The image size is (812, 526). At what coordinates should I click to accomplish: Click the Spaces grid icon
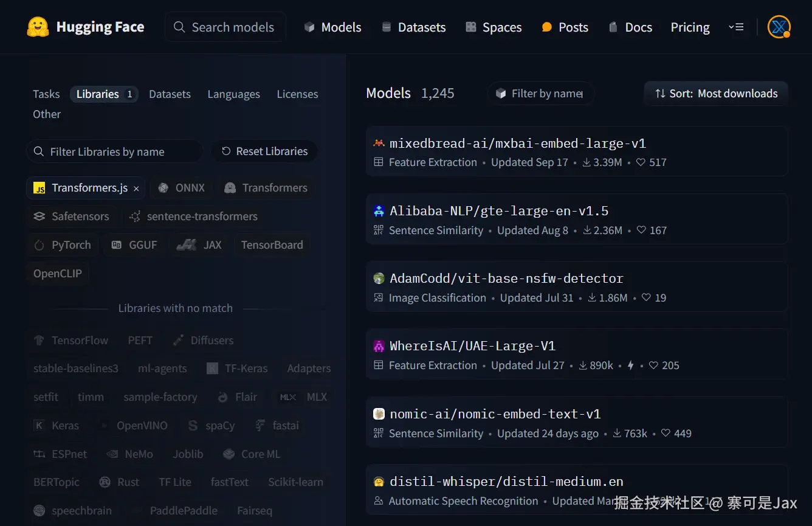[470, 27]
